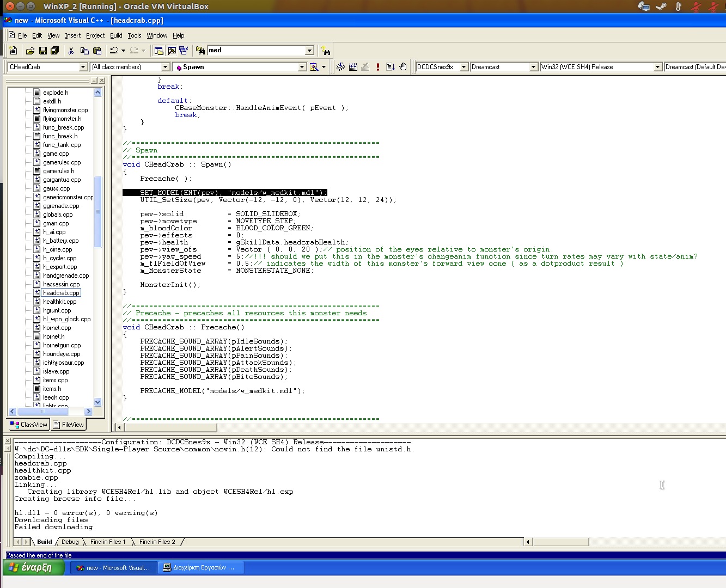Click the highlighted SET_MODEL code line

click(x=225, y=193)
